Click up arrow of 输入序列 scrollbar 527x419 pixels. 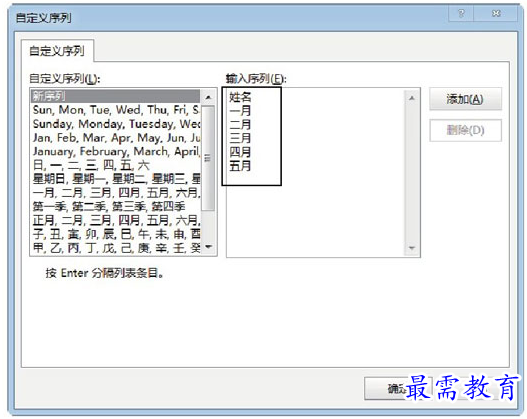412,98
